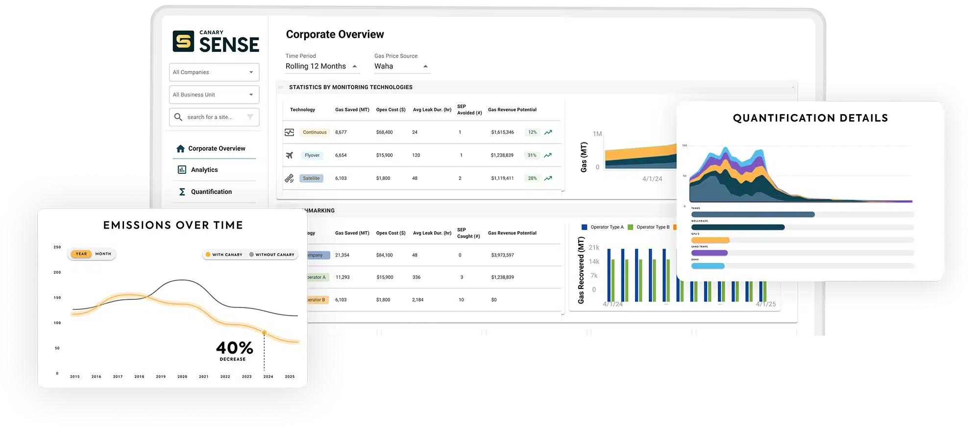
Task: Click the 11,293 gas saved value
Action: [x=343, y=277]
